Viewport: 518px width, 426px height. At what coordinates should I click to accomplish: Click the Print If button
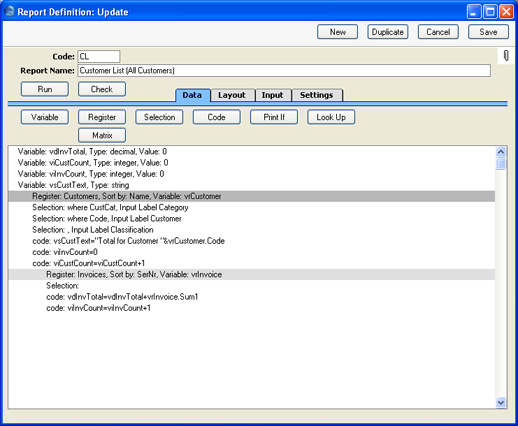tap(274, 117)
